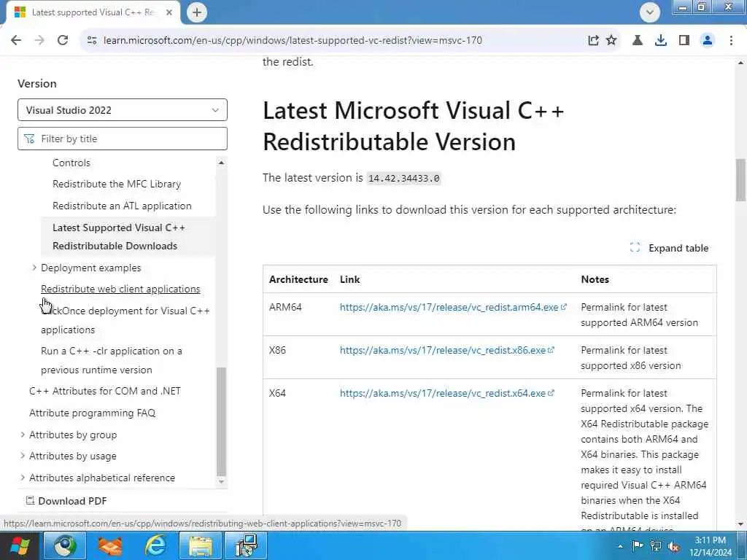Image resolution: width=747 pixels, height=560 pixels.
Task: Click the page scroll up arrow
Action: pyautogui.click(x=741, y=63)
